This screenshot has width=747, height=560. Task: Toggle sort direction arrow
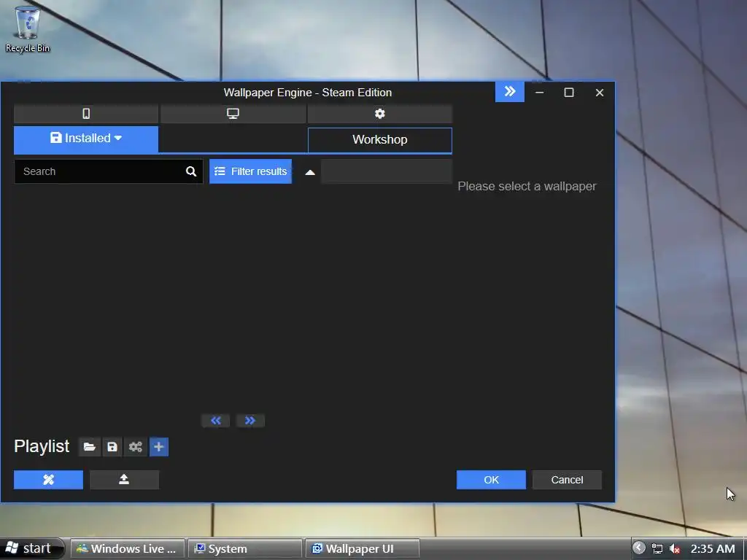309,172
